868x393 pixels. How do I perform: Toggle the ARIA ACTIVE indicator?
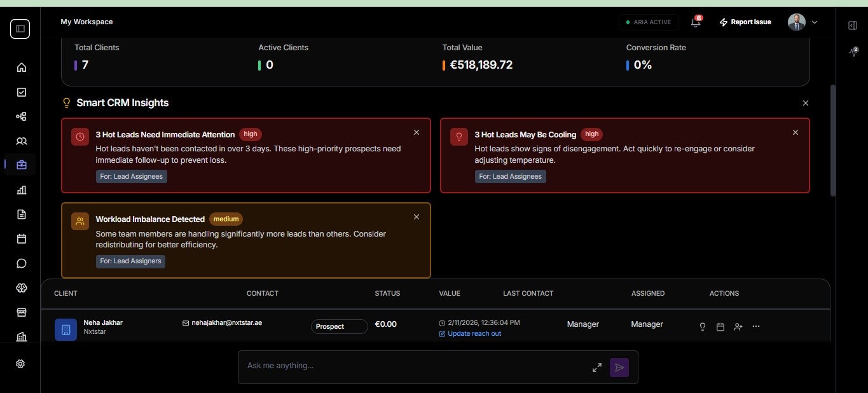[x=648, y=22]
